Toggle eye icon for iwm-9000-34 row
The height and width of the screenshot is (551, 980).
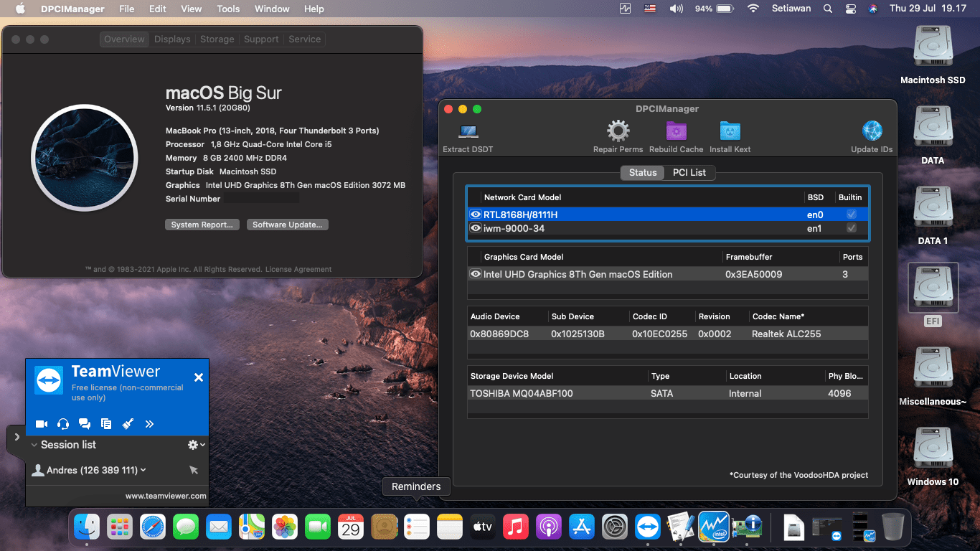pyautogui.click(x=475, y=228)
